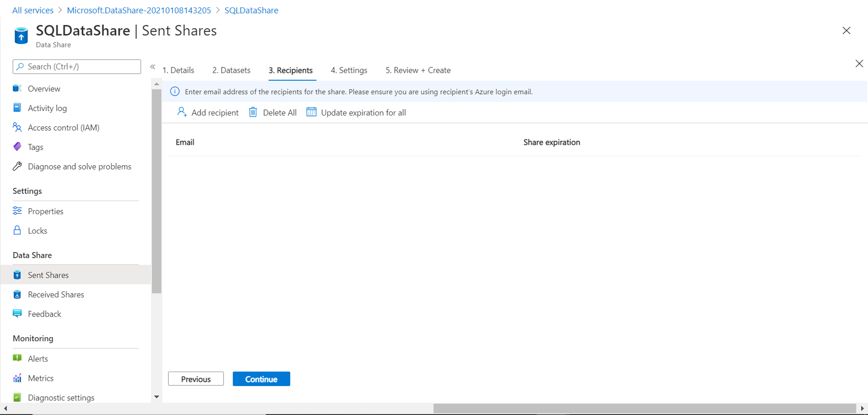Click the Alerts icon
Image resolution: width=868 pixels, height=415 pixels.
pos(17,358)
